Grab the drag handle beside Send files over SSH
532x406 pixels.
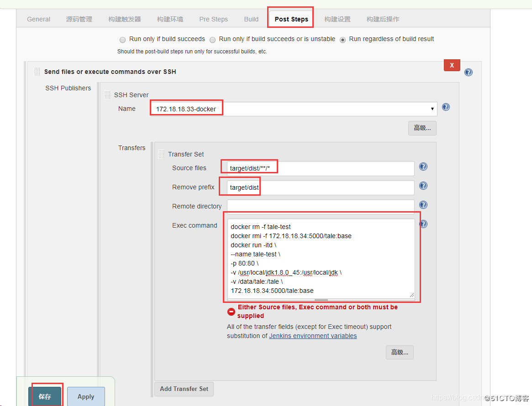tap(37, 72)
